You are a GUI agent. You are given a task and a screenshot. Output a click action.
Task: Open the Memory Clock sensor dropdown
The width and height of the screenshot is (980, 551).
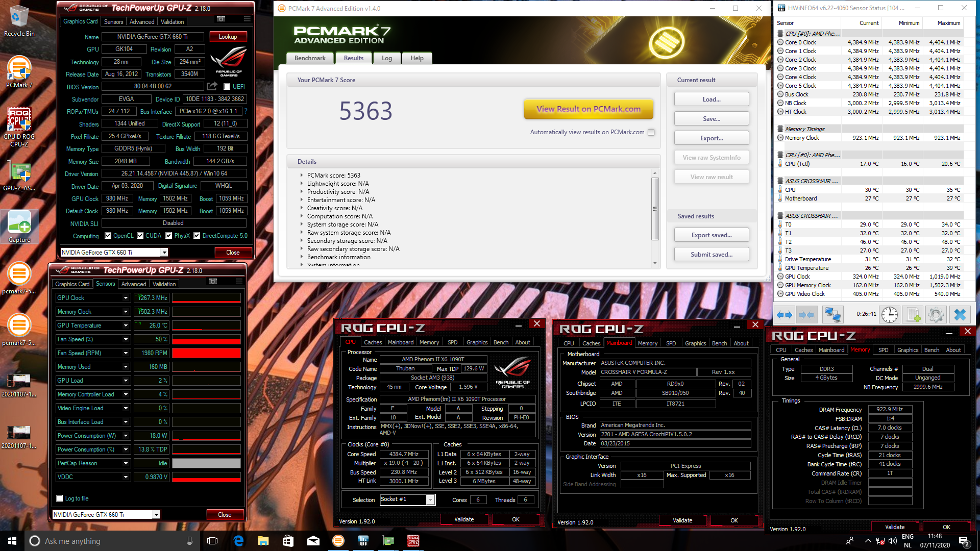pyautogui.click(x=126, y=312)
